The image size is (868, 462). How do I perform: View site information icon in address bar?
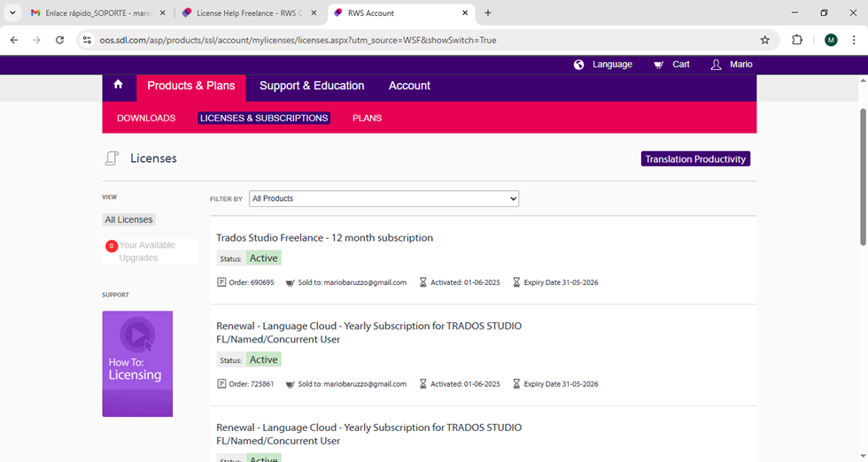(87, 40)
